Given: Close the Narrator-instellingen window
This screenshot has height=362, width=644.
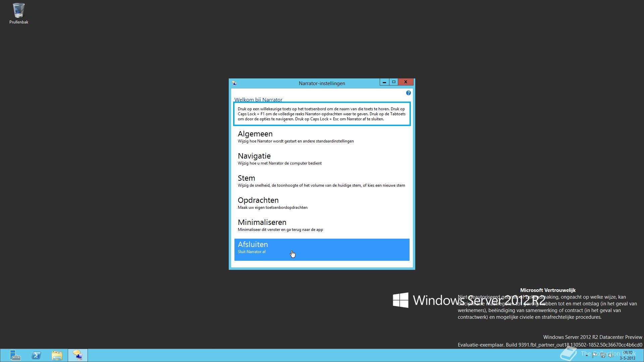Looking at the screenshot, I should (406, 82).
